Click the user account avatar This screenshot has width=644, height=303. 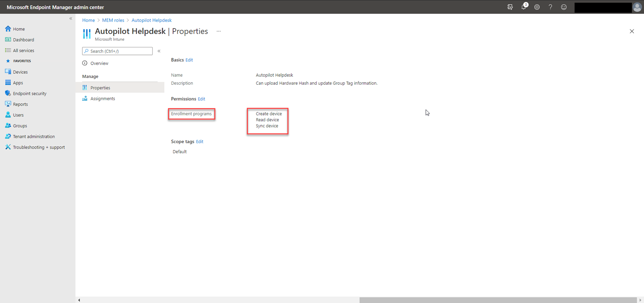pos(637,7)
